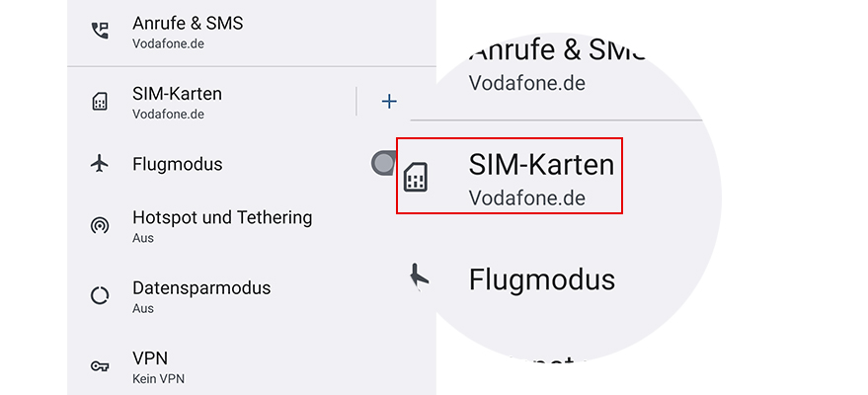Click Vodafone.de under magnified SIM-Karten
Image resolution: width=868 pixels, height=395 pixels.
526,197
